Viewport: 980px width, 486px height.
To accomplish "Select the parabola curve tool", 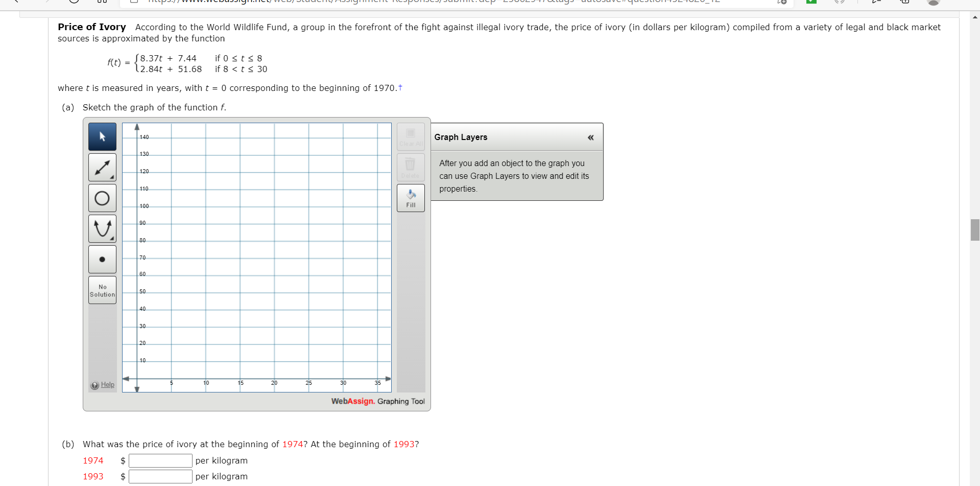I will (x=102, y=228).
